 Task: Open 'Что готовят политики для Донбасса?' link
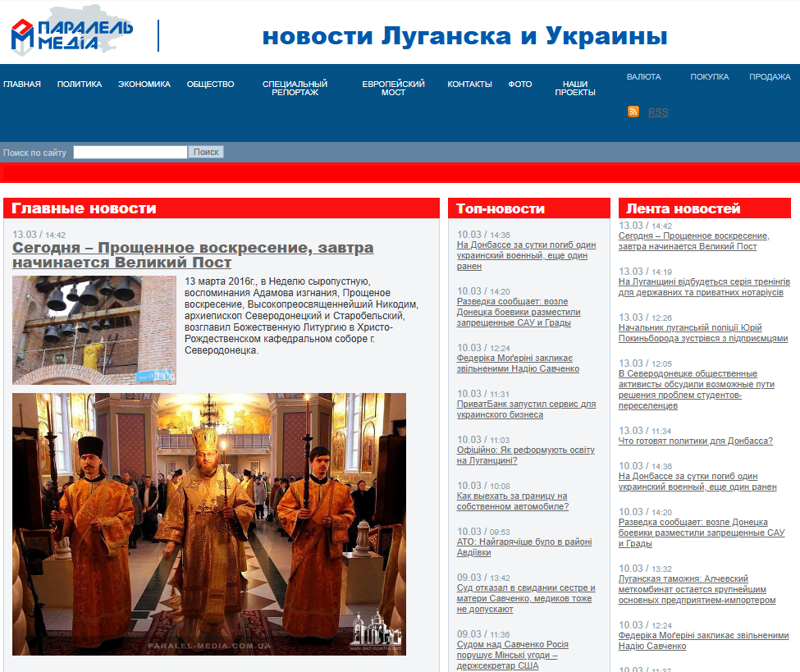pyautogui.click(x=695, y=441)
